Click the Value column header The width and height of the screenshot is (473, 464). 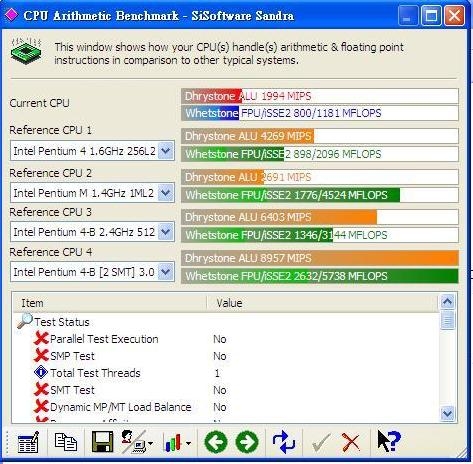pos(322,303)
